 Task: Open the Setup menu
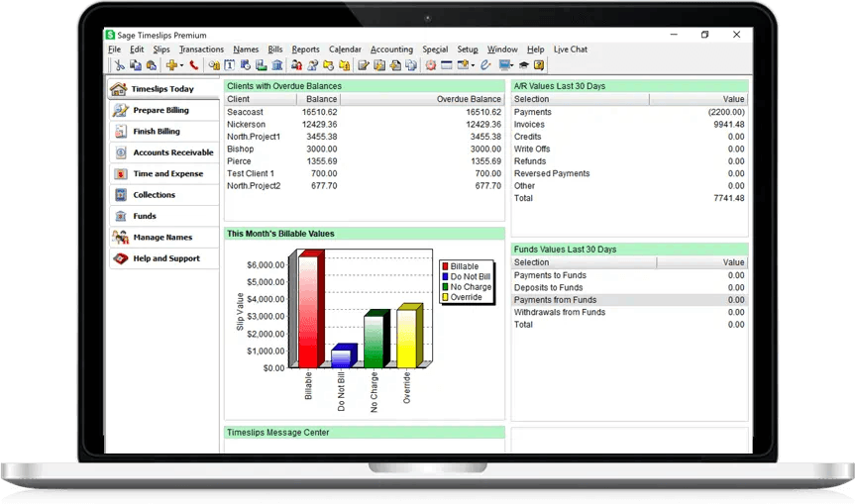[468, 50]
